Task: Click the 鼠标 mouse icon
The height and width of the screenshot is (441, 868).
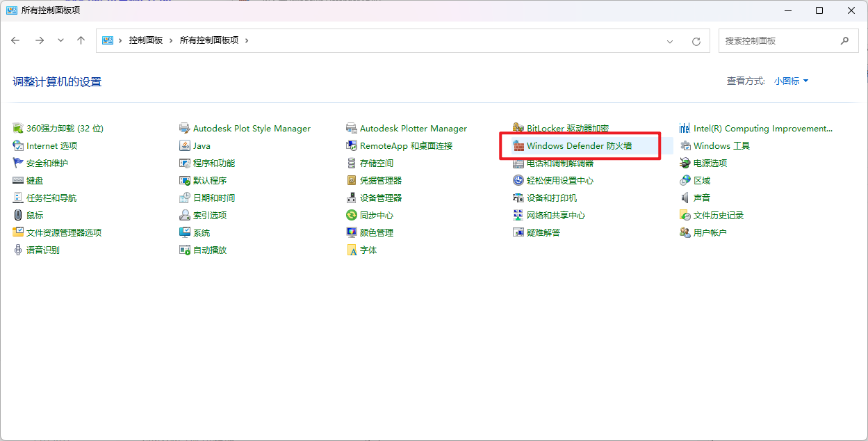Action: point(18,215)
